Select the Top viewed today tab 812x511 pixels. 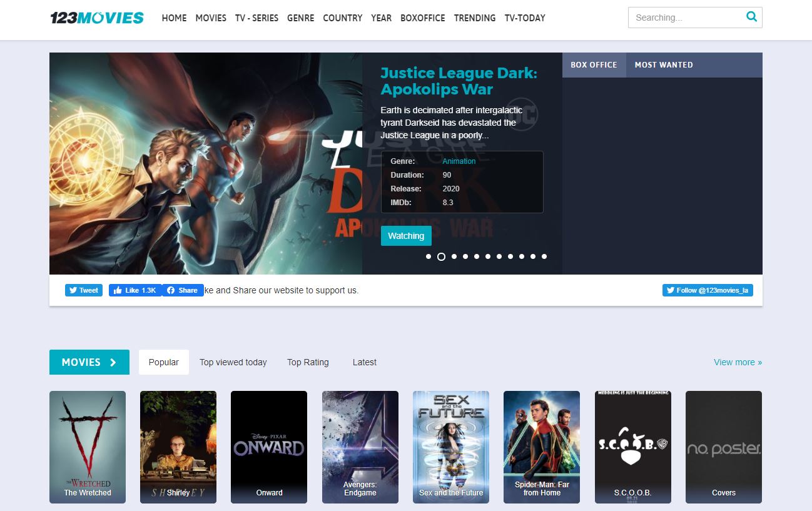point(233,362)
